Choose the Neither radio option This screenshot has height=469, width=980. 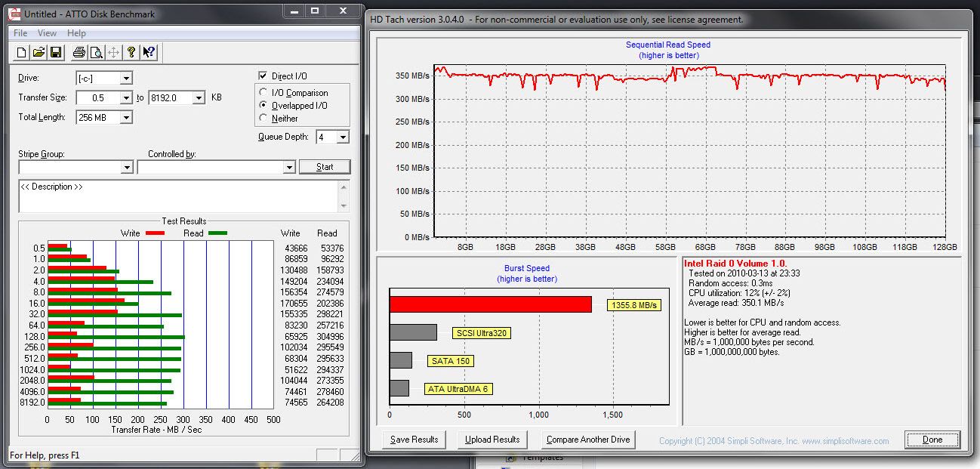(x=263, y=119)
